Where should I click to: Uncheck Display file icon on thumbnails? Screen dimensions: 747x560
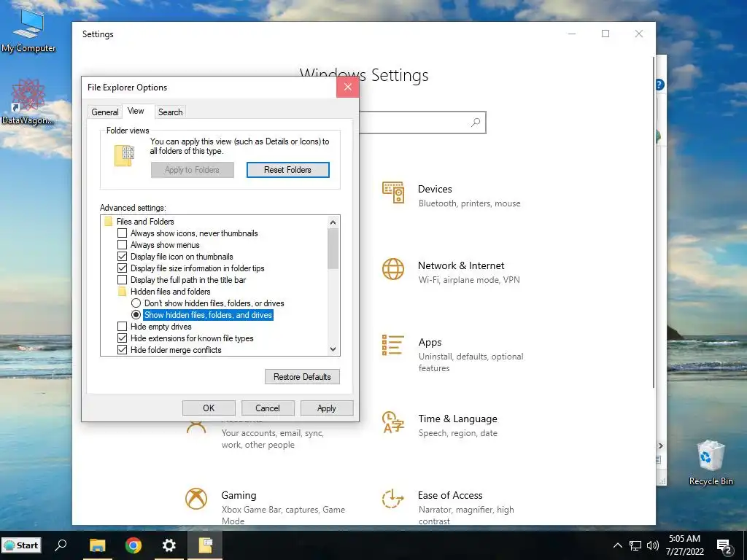click(122, 257)
